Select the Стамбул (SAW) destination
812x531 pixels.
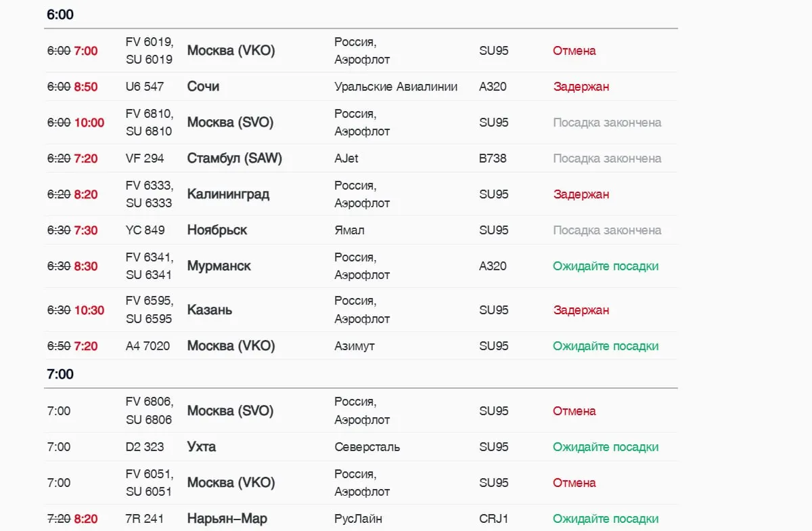pos(234,158)
